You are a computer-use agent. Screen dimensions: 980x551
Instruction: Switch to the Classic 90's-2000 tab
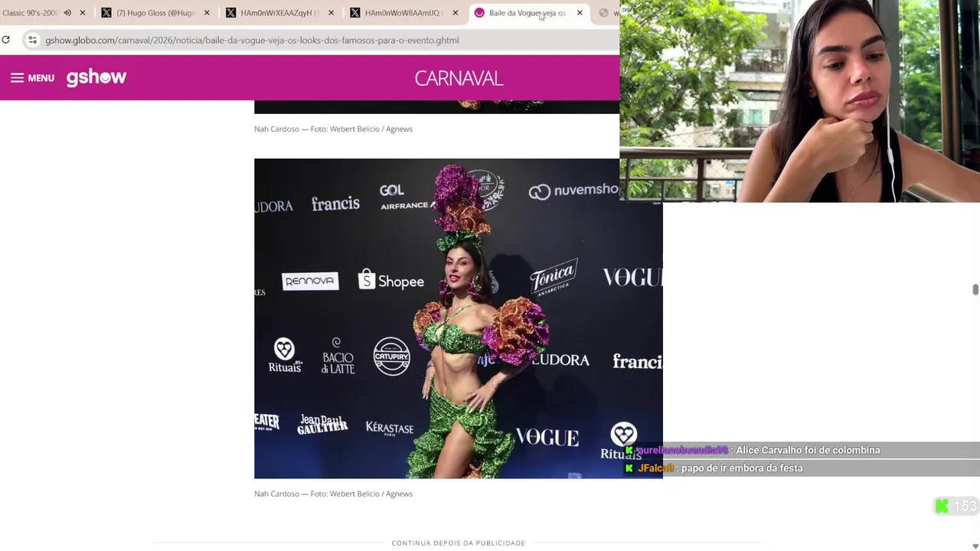tap(29, 13)
